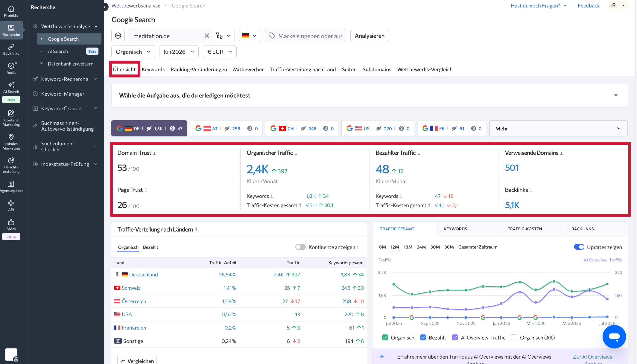The image size is (637, 364).
Task: Click the Vergleichen button
Action: coord(137,361)
